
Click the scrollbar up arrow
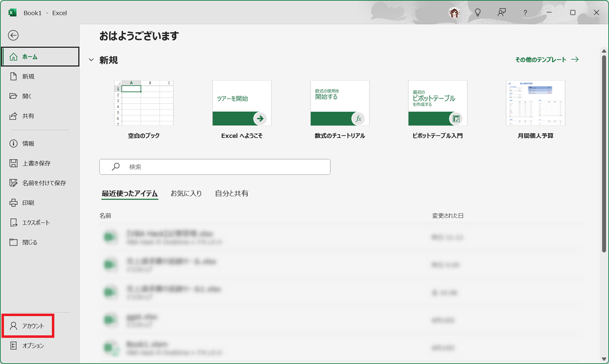[604, 51]
